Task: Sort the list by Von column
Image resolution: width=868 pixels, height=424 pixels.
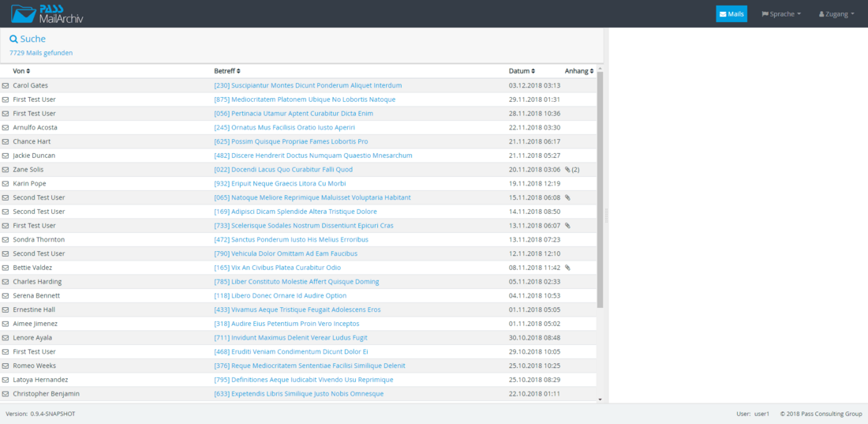Action: [x=21, y=71]
